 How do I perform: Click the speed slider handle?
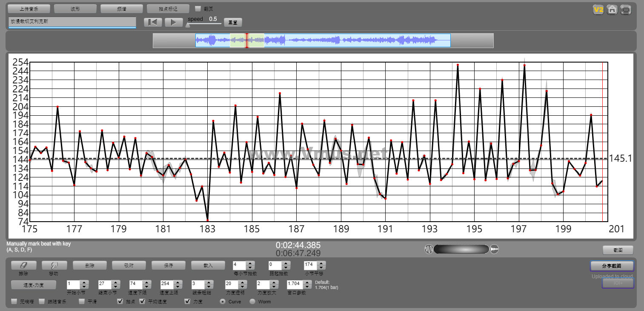click(187, 25)
